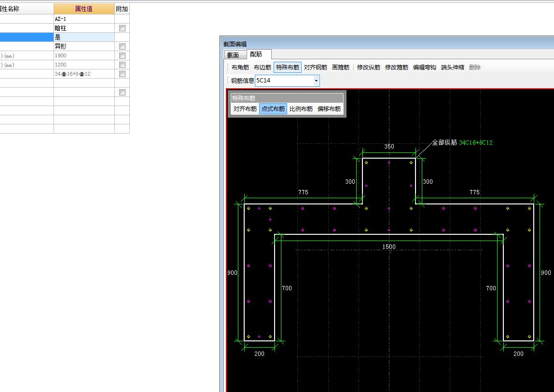Open the 修改纵筋 modify longitudinal rebar tool

(369, 67)
